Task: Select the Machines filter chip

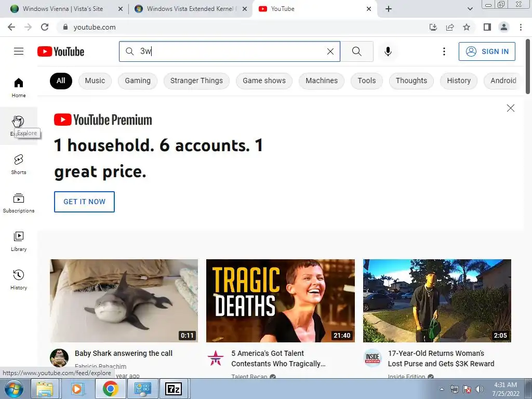Action: click(x=321, y=81)
